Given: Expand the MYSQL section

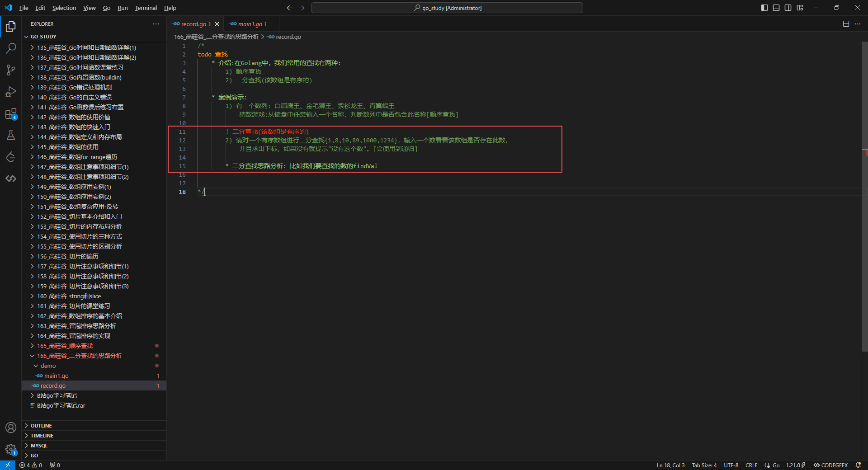Looking at the screenshot, I should (94, 446).
